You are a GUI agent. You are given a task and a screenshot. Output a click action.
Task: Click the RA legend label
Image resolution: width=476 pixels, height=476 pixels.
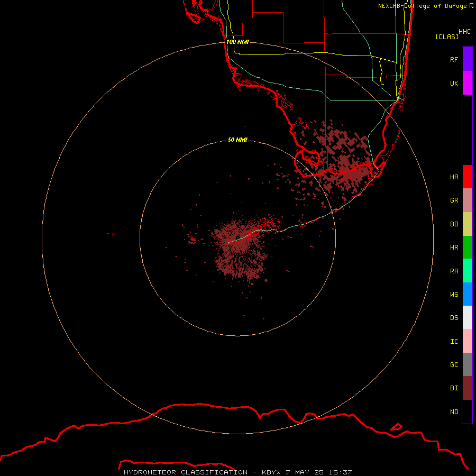pos(454,271)
